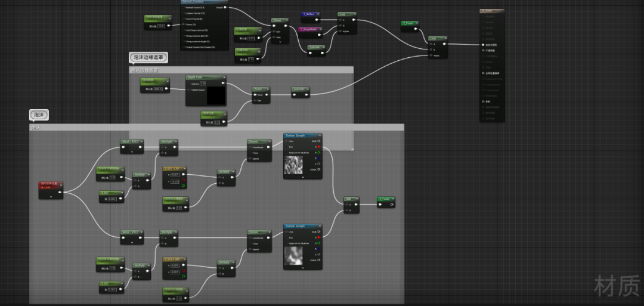This screenshot has width=644, height=306.
Task: Click the Base input pin of Power node
Action: click(255, 94)
